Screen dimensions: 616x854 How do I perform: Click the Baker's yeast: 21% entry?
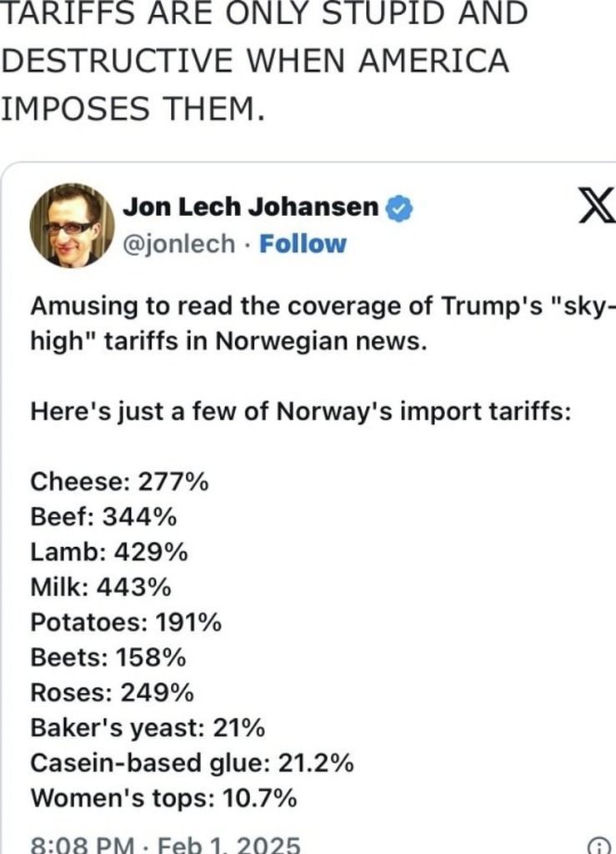click(148, 728)
